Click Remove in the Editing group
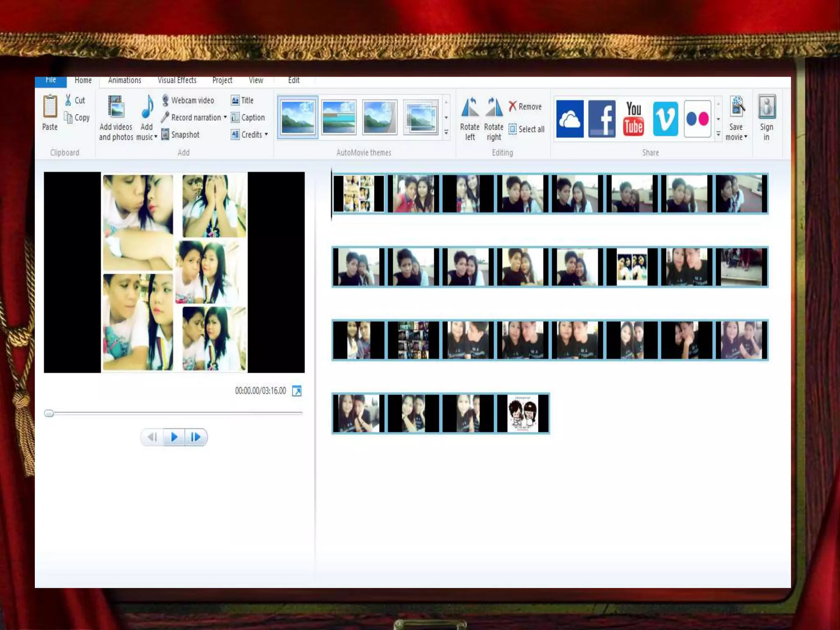Viewport: 840px width, 630px height. (x=525, y=107)
